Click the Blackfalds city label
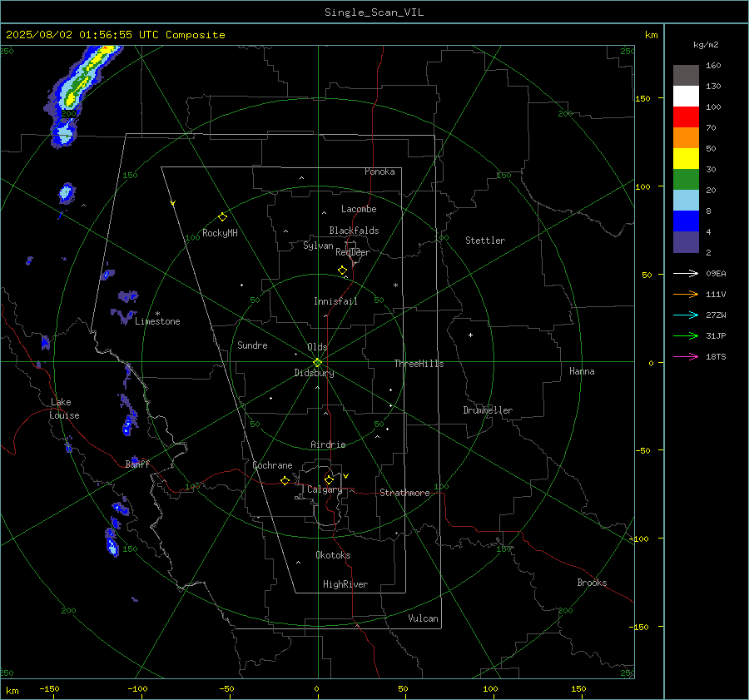The image size is (749, 700). [354, 231]
